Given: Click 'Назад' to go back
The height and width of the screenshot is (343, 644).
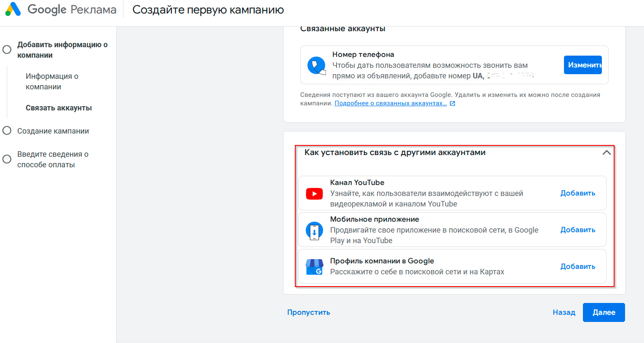Looking at the screenshot, I should 564,312.
